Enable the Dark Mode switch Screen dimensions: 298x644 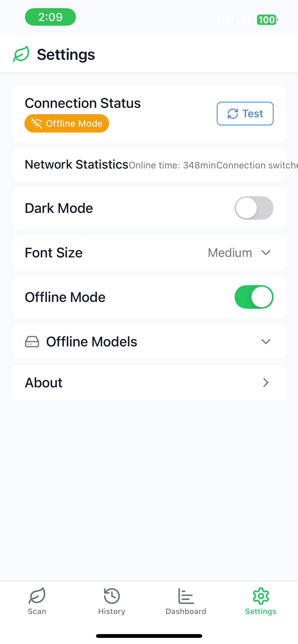254,208
